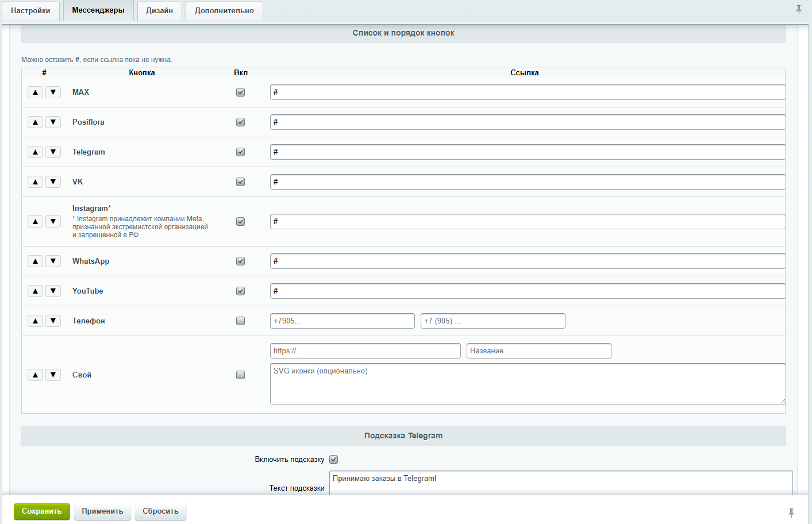
Task: Move Instagram row down
Action: [53, 221]
